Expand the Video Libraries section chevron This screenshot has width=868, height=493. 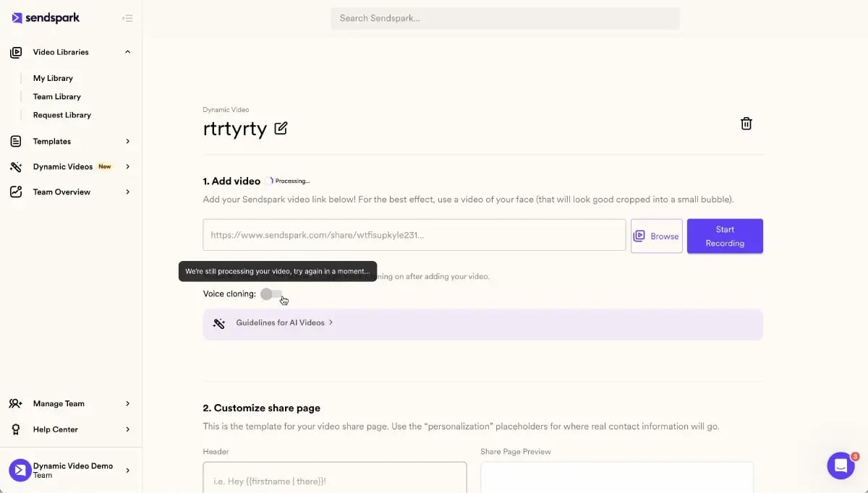pos(127,51)
